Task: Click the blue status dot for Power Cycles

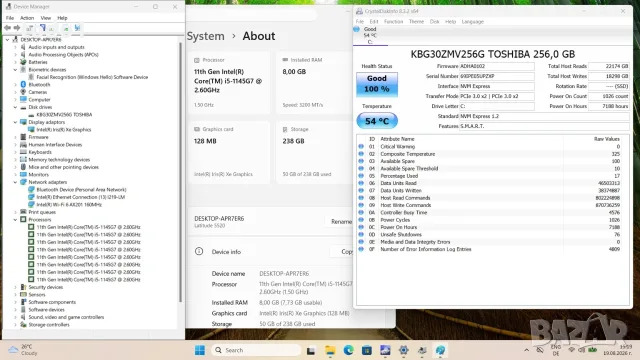Action: click(361, 220)
